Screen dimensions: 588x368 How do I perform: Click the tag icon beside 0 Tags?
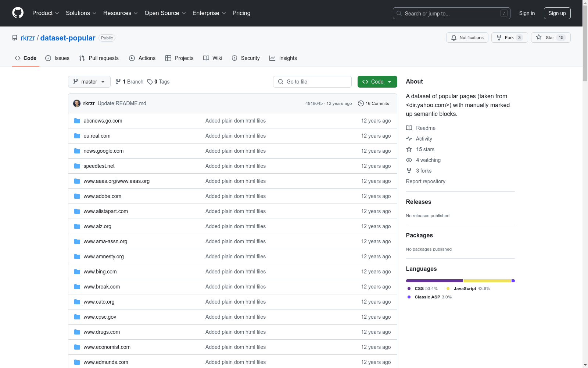point(150,82)
